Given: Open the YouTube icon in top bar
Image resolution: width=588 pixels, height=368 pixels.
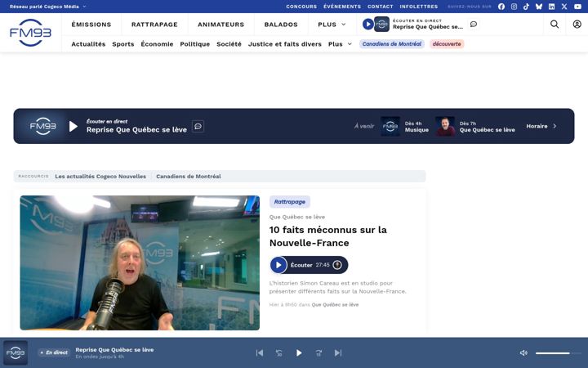Looking at the screenshot, I should click(578, 7).
